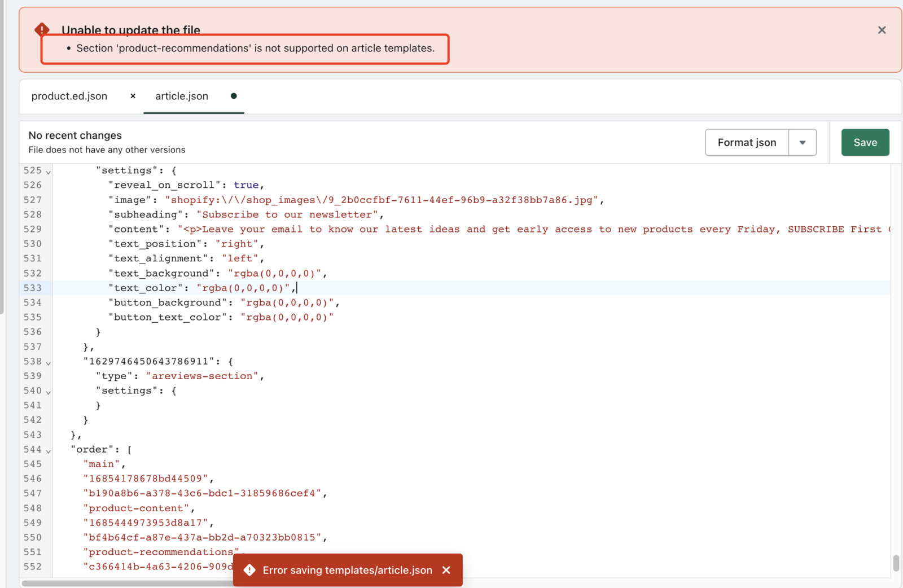Screen dimensions: 903x588
Task: Collapse the order array at line 544
Action: coord(49,451)
